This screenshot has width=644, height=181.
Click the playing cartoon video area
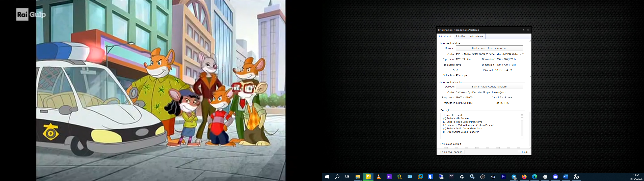coord(161,90)
